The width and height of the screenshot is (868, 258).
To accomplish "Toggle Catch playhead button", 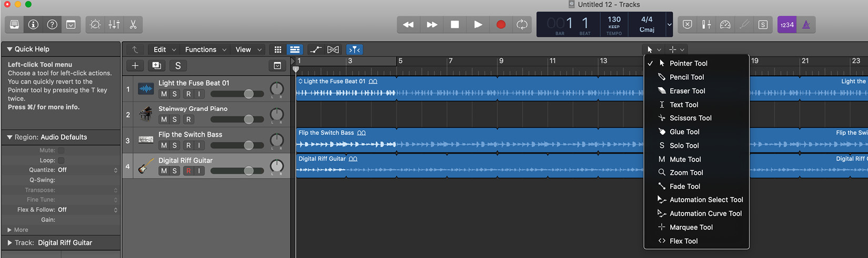I will (x=355, y=49).
